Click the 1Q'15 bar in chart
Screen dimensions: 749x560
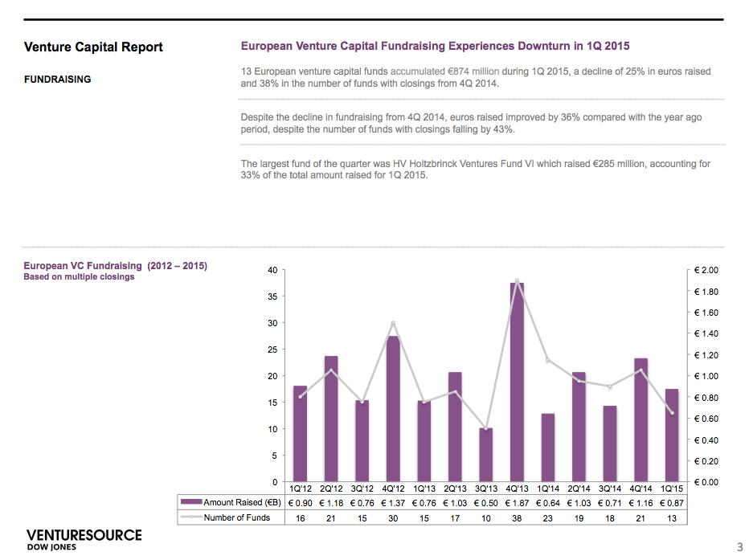tap(672, 435)
